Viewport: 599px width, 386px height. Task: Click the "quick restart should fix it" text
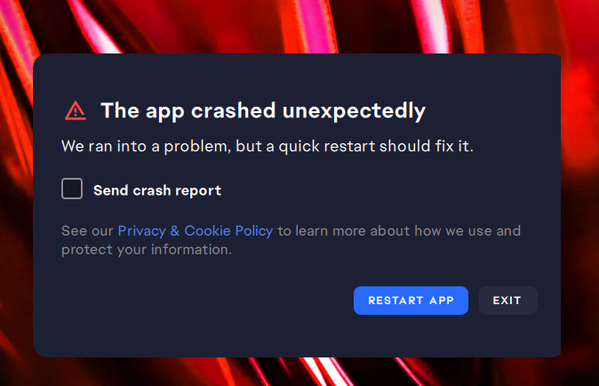pos(376,146)
